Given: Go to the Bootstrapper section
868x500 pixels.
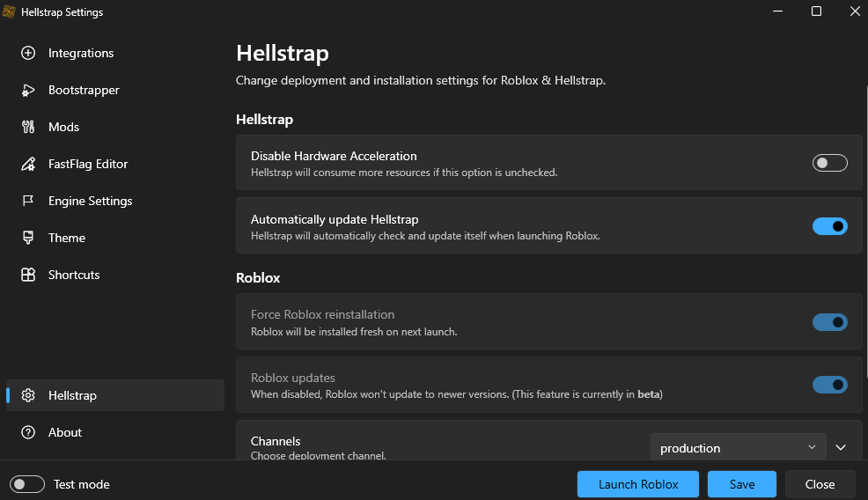Looking at the screenshot, I should (115, 91).
